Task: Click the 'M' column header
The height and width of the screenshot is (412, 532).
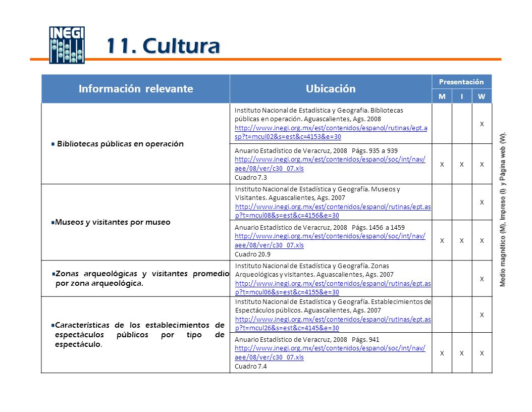Action: click(442, 96)
